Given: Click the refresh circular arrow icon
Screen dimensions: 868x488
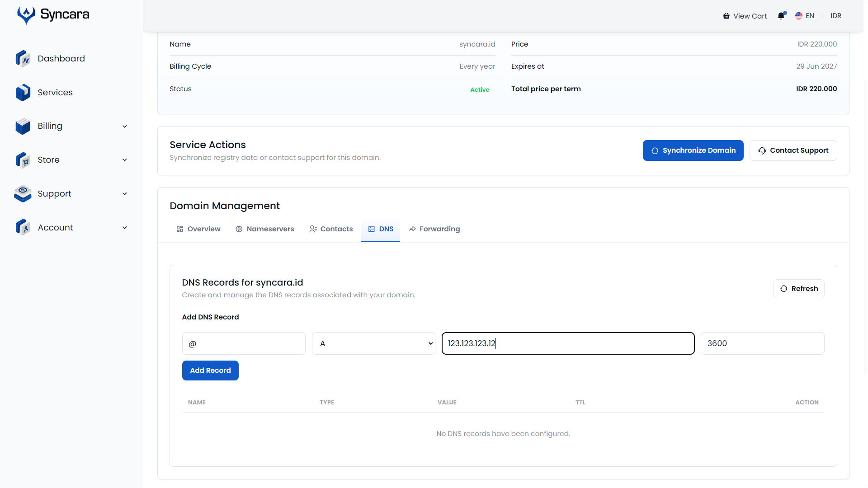Looking at the screenshot, I should [784, 289].
